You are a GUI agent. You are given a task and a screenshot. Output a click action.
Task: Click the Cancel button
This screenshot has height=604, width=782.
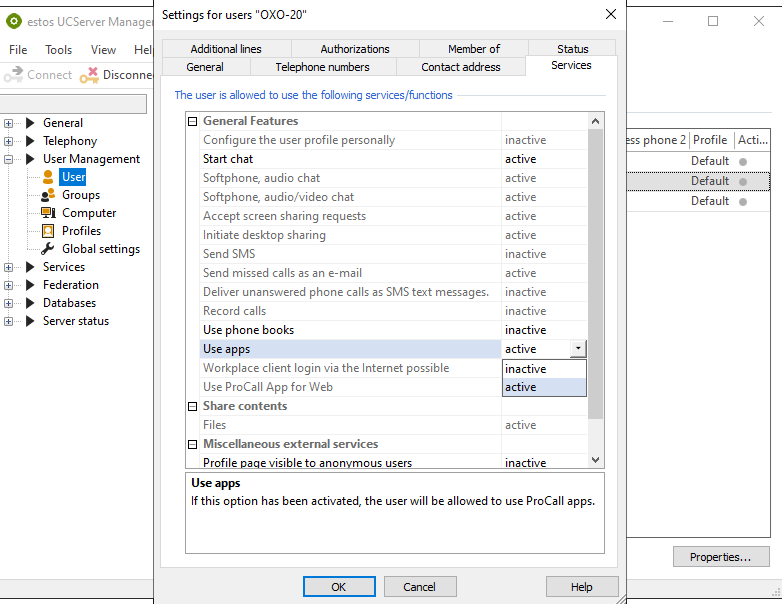point(420,587)
